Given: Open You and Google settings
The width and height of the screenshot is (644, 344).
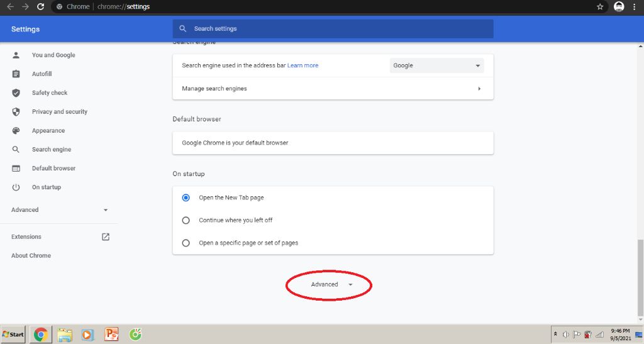Looking at the screenshot, I should [53, 55].
